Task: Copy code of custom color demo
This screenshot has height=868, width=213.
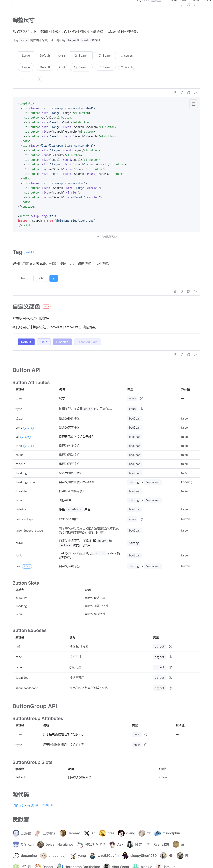Action: (188, 354)
